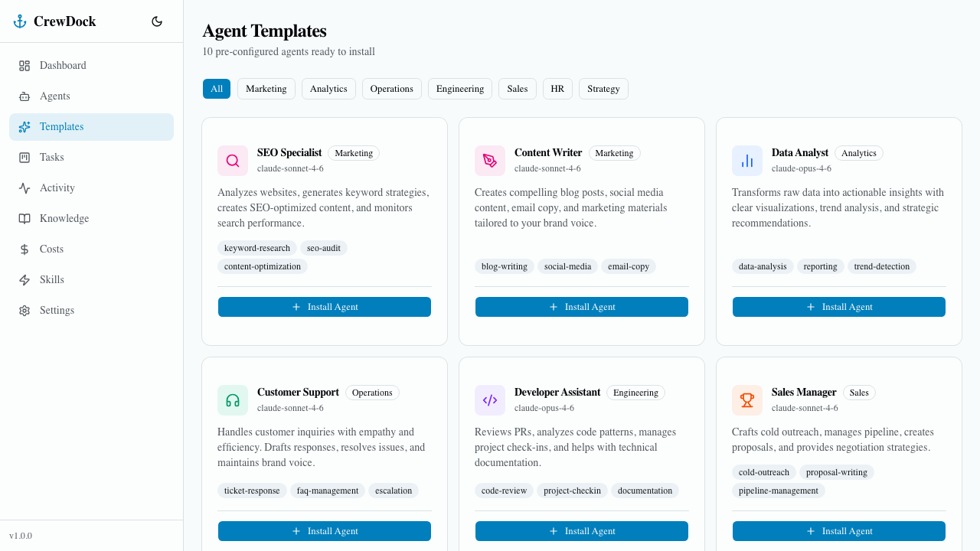
Task: Click the Customer Support headphones icon
Action: click(x=232, y=399)
